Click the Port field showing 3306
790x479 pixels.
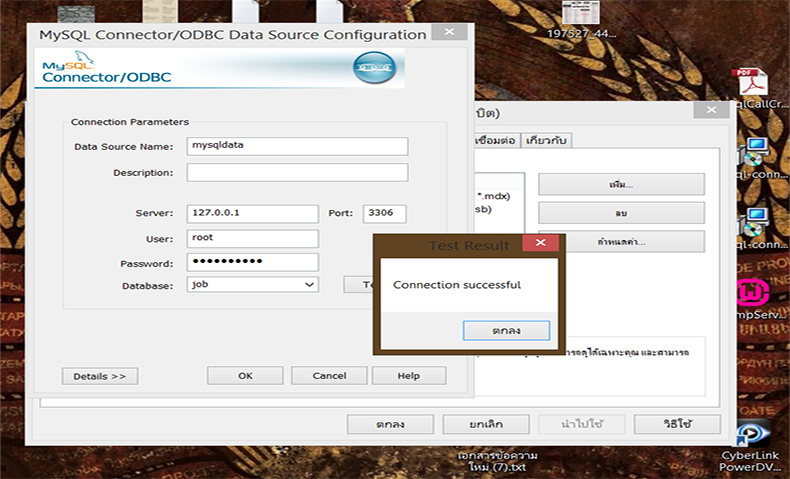pos(384,214)
